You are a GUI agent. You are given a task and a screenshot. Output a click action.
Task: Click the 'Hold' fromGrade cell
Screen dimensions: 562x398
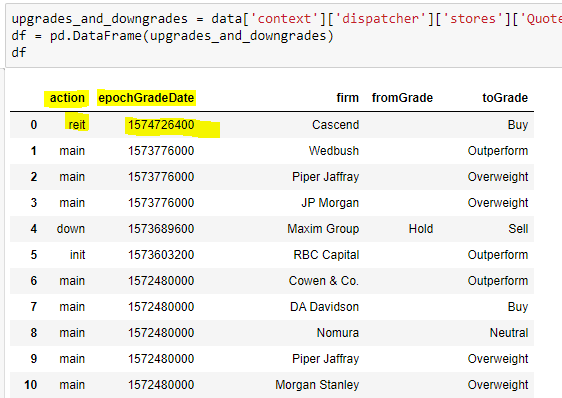(x=421, y=229)
